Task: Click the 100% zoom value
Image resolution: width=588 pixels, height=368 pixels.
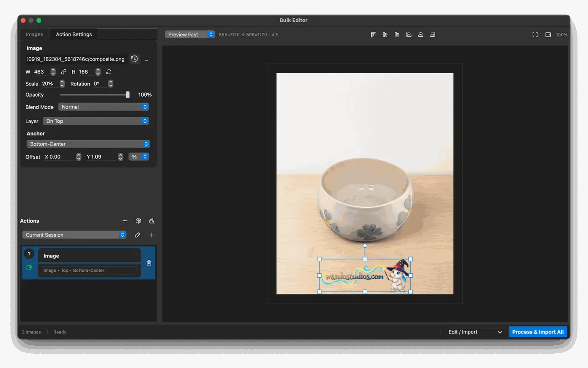Action: pos(562,34)
